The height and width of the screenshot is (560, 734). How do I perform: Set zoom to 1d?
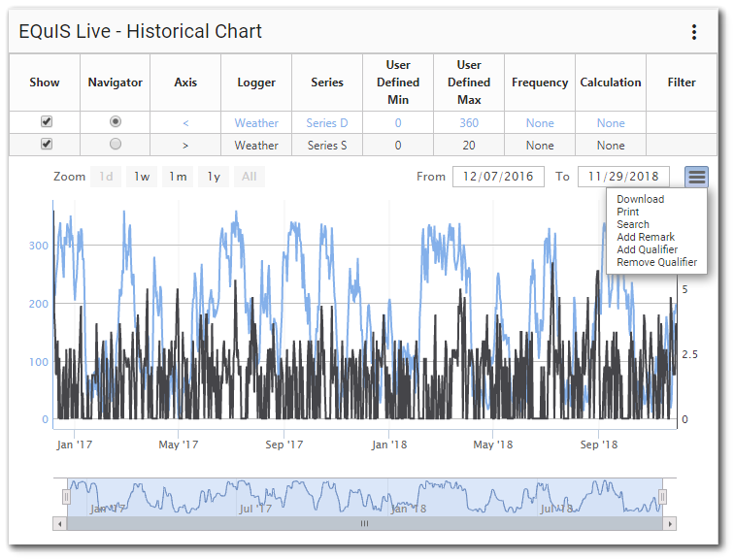106,177
